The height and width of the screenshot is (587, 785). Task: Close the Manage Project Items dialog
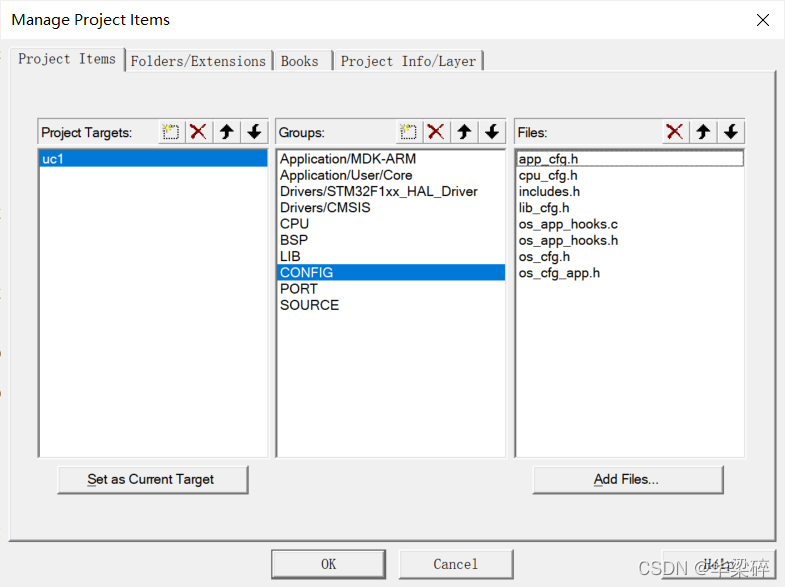point(762,20)
